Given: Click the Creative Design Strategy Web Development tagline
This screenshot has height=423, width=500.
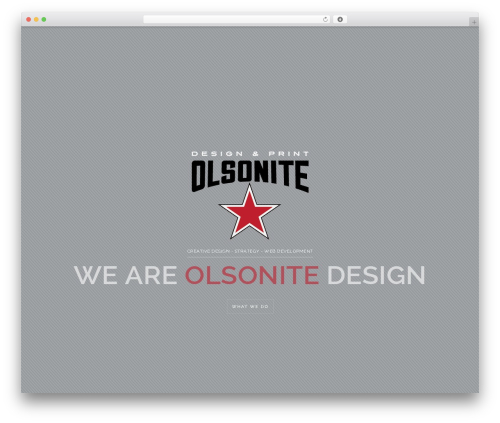Looking at the screenshot, I should pos(250,251).
